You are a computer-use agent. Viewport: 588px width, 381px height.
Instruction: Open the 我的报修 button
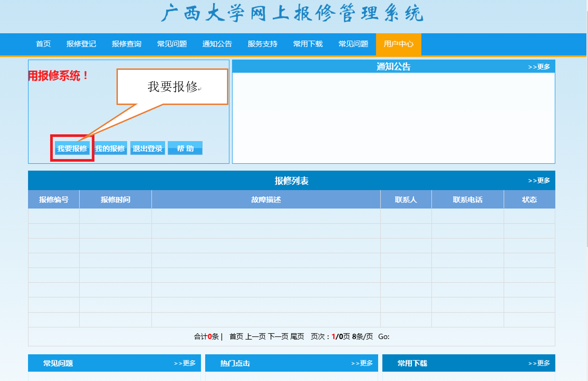pyautogui.click(x=110, y=148)
